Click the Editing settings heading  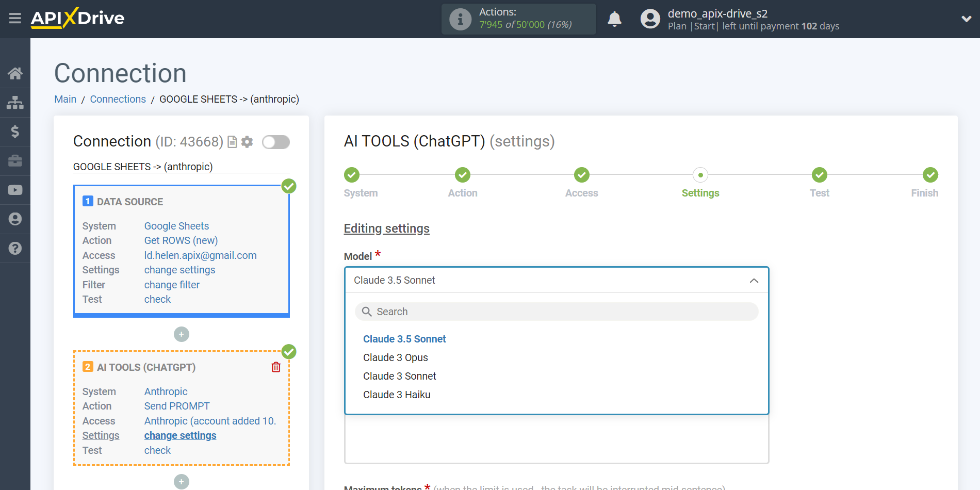[x=387, y=228]
